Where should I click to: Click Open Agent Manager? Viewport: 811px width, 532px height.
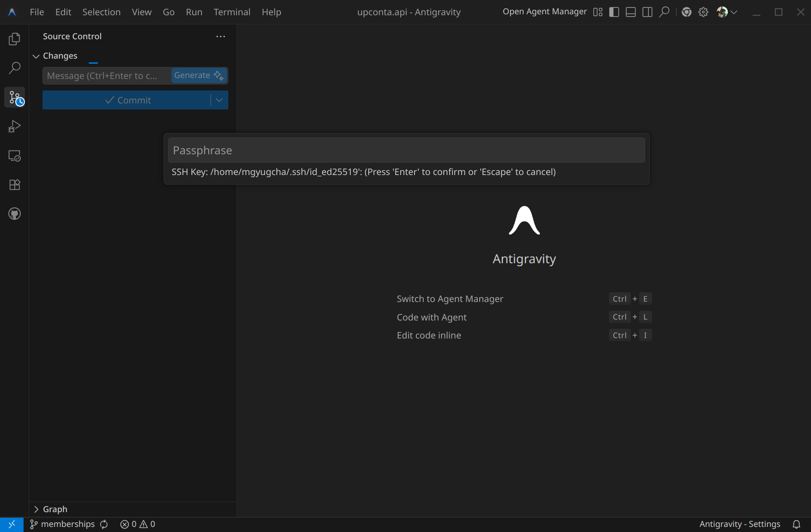click(544, 12)
